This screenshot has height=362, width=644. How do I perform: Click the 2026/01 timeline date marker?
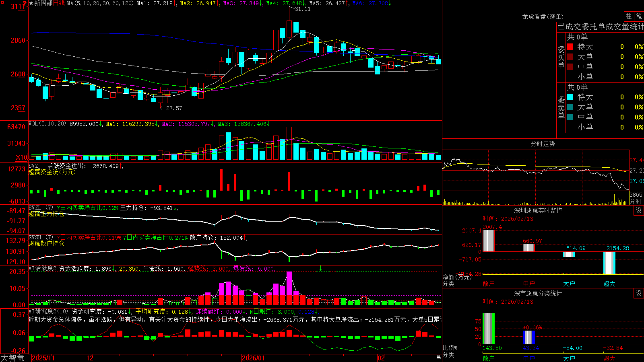[254, 358]
